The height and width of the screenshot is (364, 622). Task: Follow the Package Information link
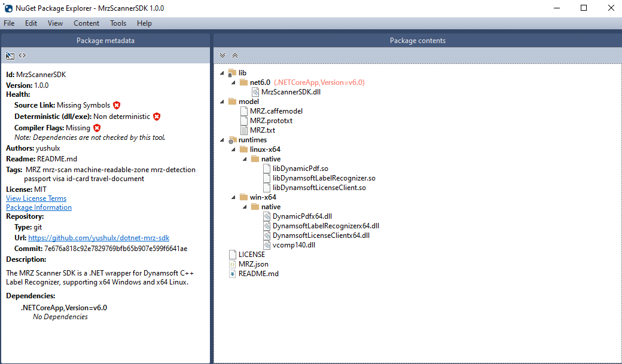click(x=39, y=207)
